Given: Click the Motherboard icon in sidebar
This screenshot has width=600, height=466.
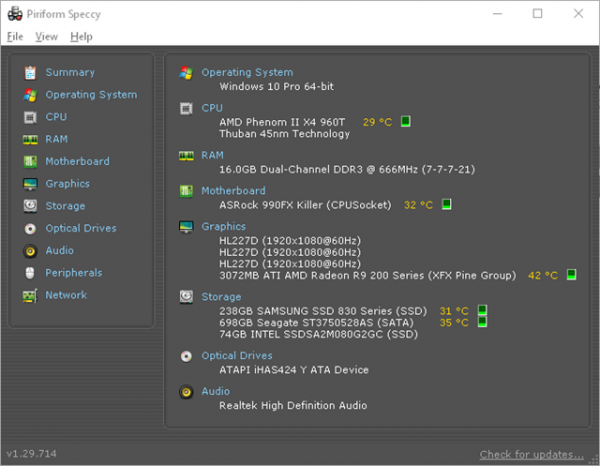Looking at the screenshot, I should coord(30,162).
